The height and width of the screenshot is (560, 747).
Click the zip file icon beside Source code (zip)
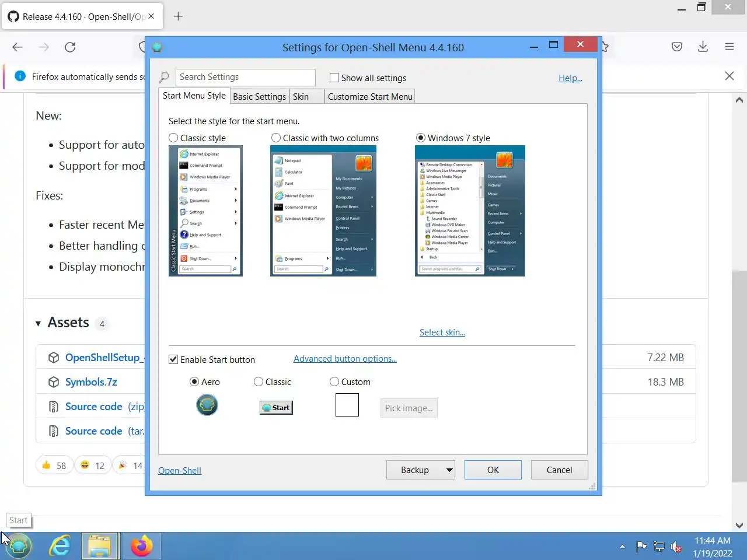54,407
